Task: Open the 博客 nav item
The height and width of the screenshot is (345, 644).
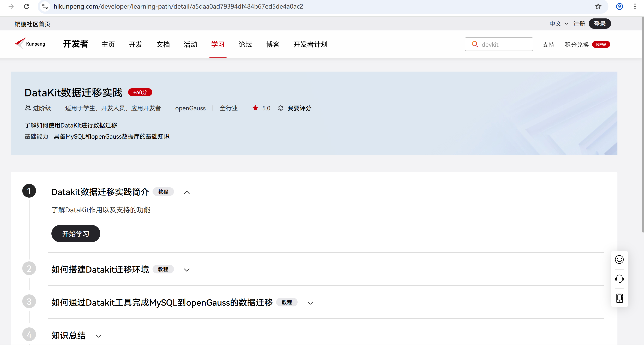Action: 273,44
